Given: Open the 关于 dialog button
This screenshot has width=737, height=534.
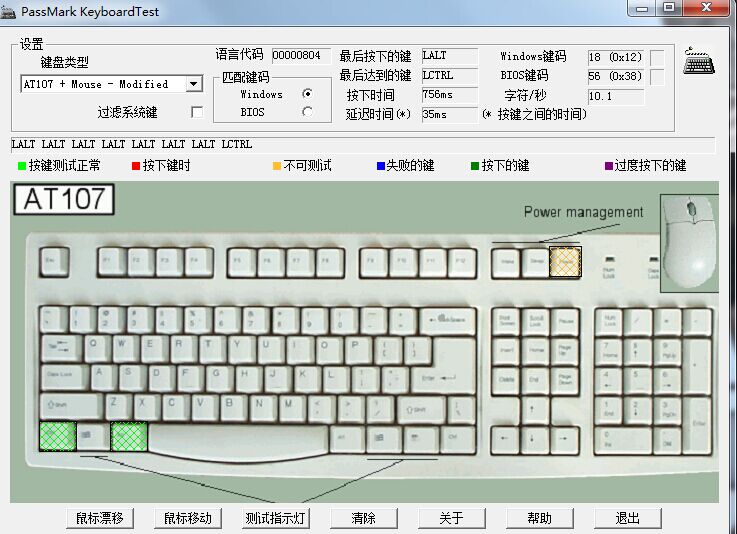Looking at the screenshot, I should point(452,518).
